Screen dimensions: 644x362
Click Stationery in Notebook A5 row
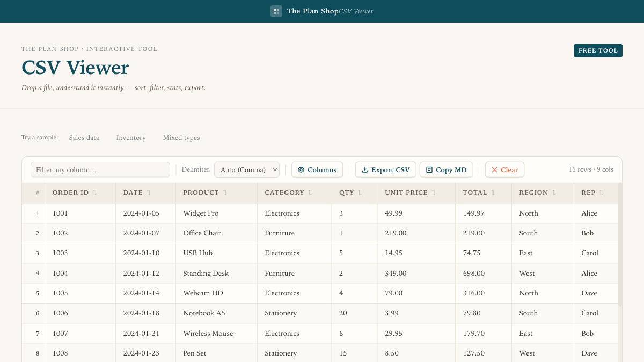click(295, 313)
